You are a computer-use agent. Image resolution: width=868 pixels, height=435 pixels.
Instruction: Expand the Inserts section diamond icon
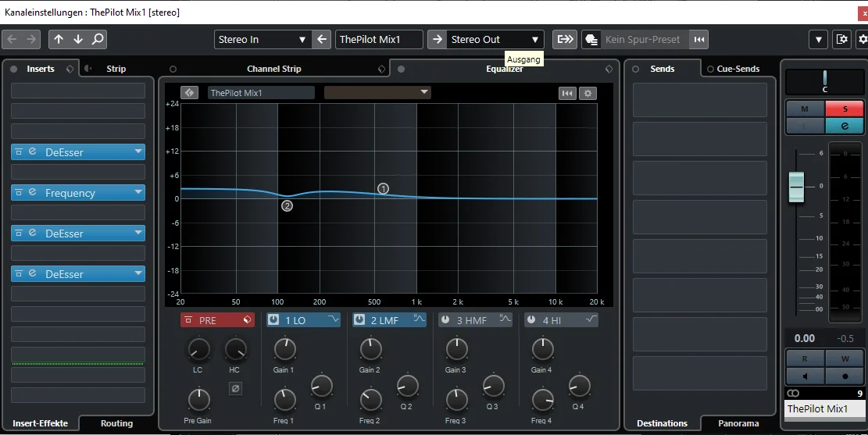70,69
